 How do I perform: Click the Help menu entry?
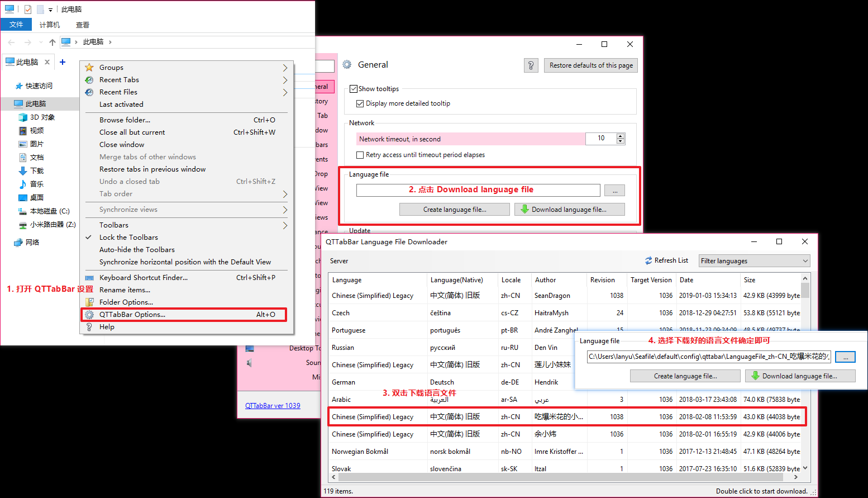point(187,327)
